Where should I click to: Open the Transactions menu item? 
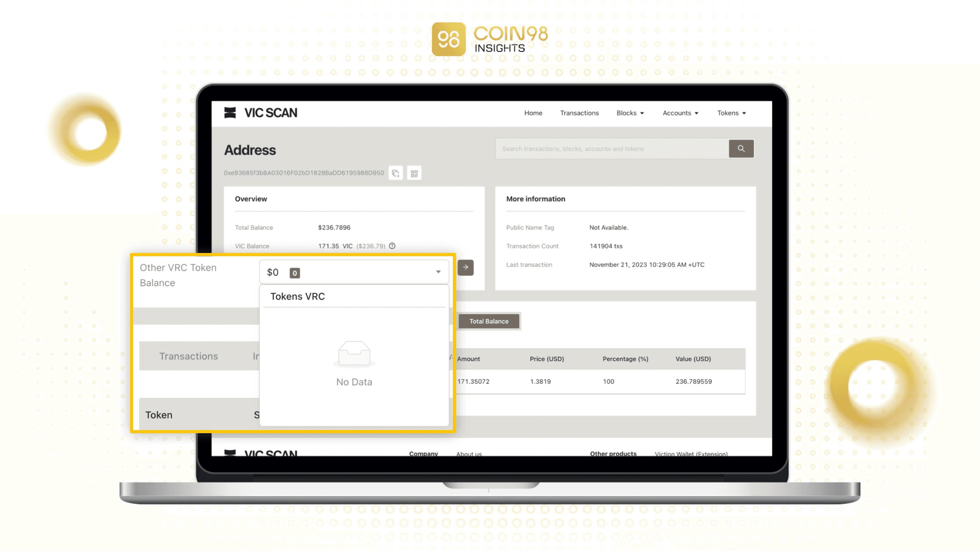click(x=579, y=113)
